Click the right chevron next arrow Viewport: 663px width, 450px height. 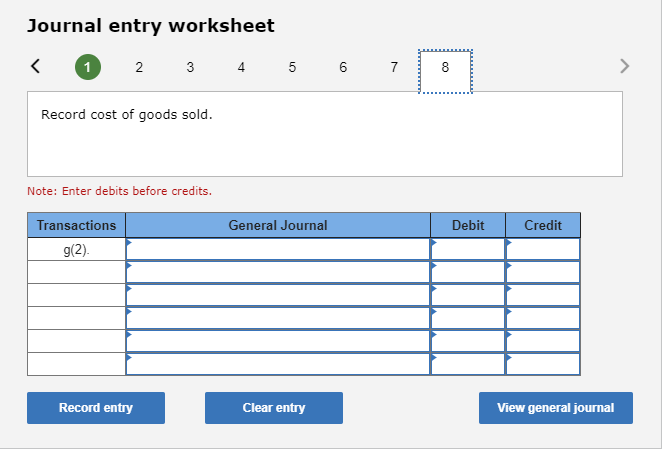[x=625, y=66]
